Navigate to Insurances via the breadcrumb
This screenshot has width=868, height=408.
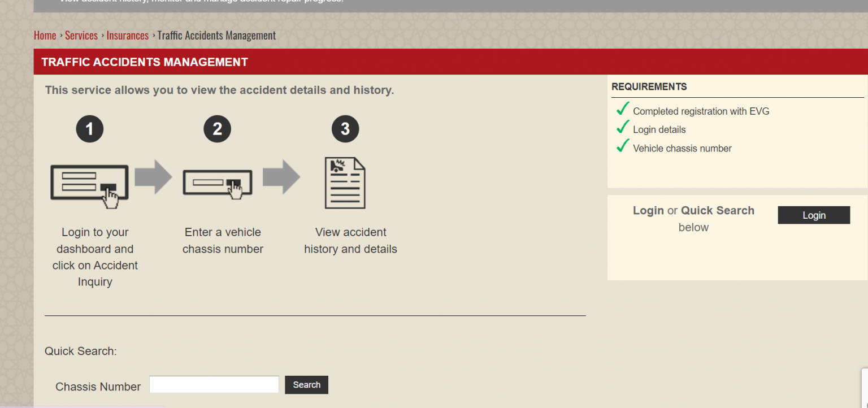tap(128, 35)
